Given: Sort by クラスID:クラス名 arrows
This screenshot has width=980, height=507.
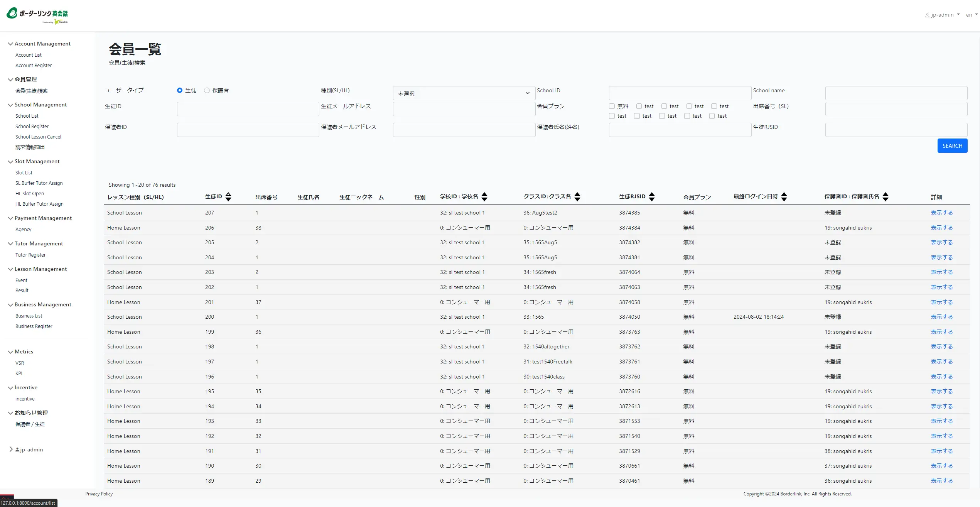Looking at the screenshot, I should click(577, 197).
